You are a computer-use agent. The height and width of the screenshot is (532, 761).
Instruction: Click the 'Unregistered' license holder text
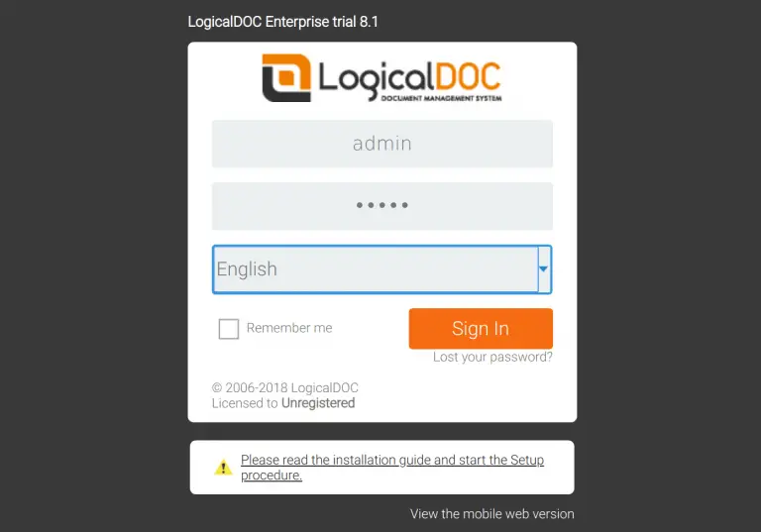tap(318, 403)
